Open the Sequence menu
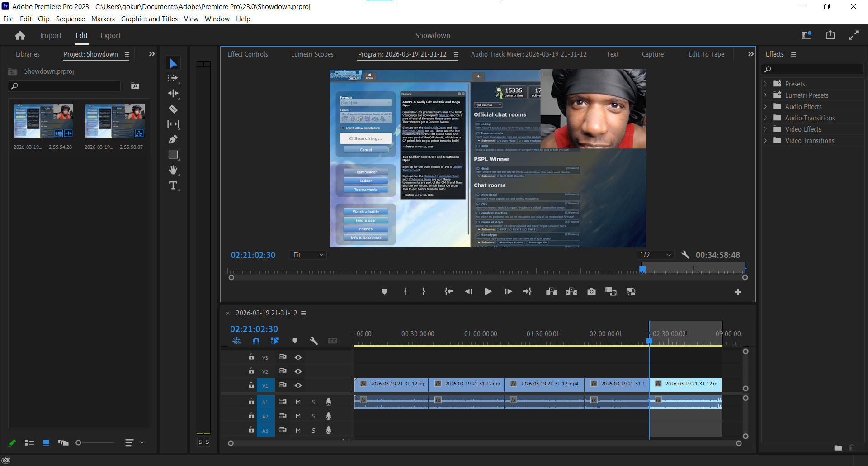 70,19
